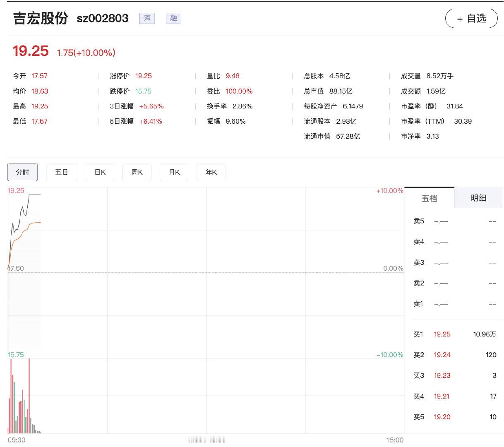This screenshot has width=504, height=447.
Task: Switch to the 五日 chart tab
Action: (x=62, y=172)
